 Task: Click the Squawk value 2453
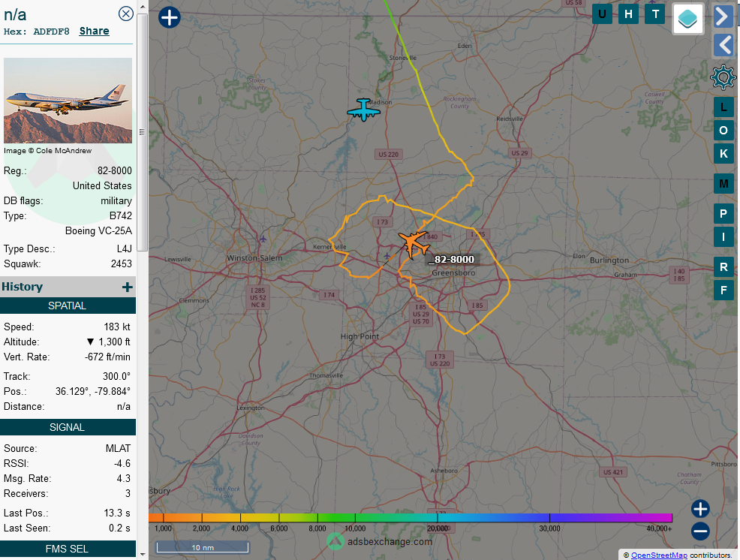(122, 263)
